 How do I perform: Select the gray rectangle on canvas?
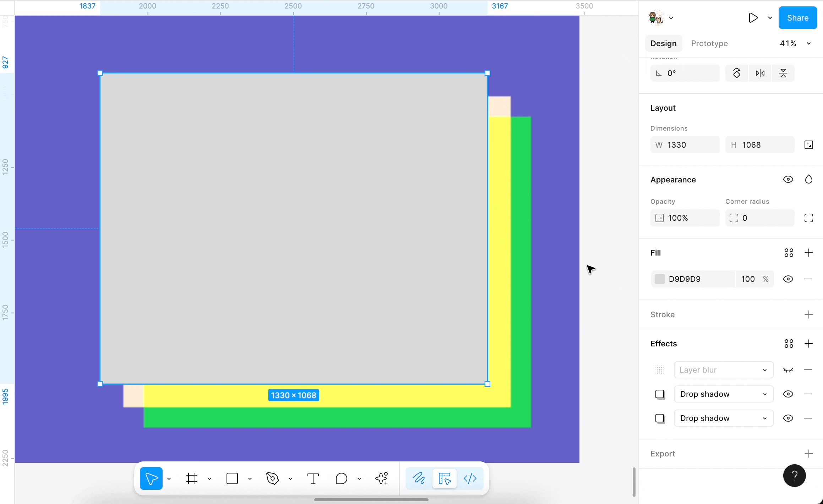(x=294, y=228)
